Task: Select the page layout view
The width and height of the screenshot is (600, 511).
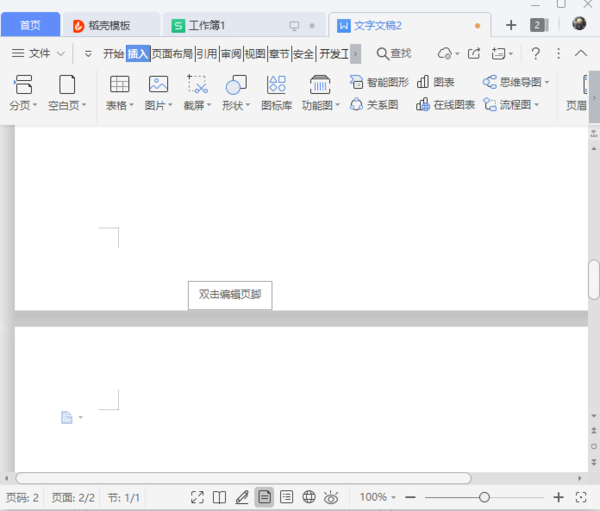Action: coord(264,497)
